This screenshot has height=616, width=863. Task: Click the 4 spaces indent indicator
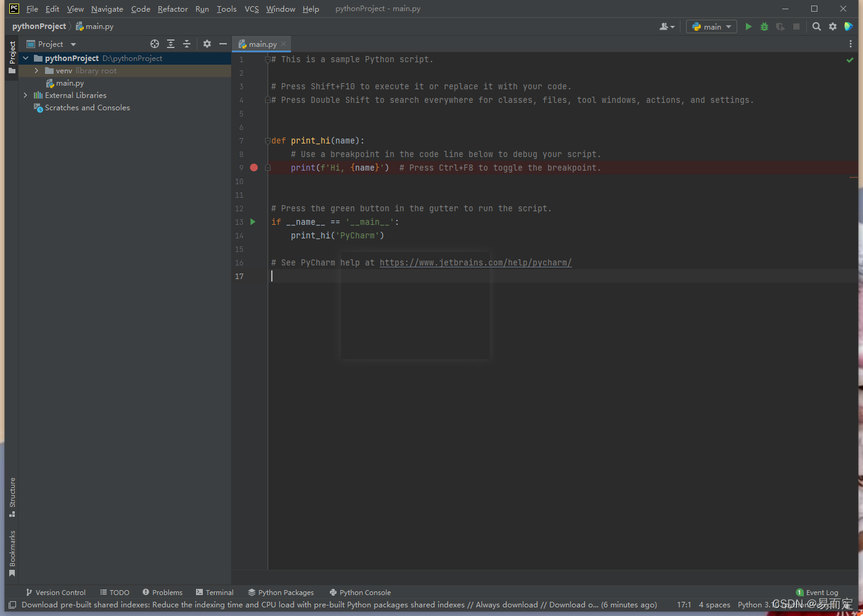(714, 604)
